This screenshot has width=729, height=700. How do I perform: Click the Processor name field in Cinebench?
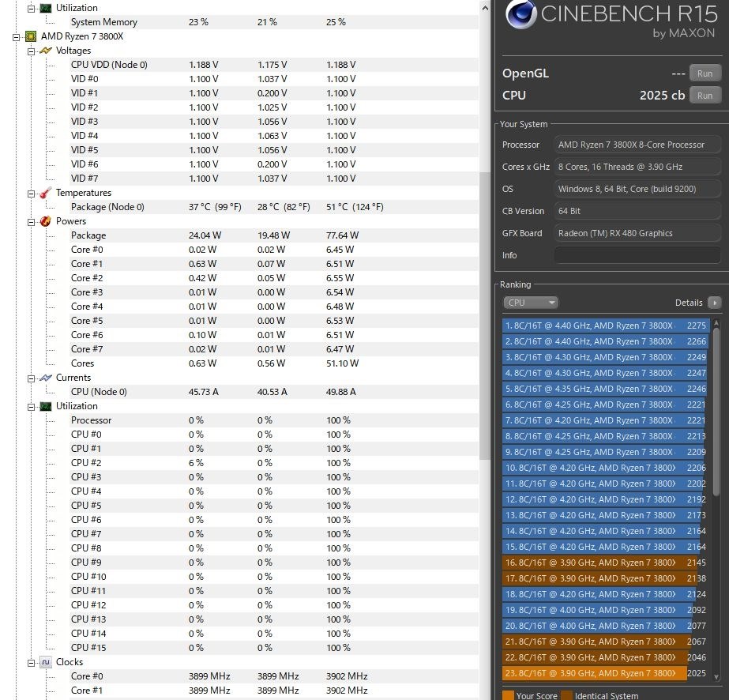(637, 145)
